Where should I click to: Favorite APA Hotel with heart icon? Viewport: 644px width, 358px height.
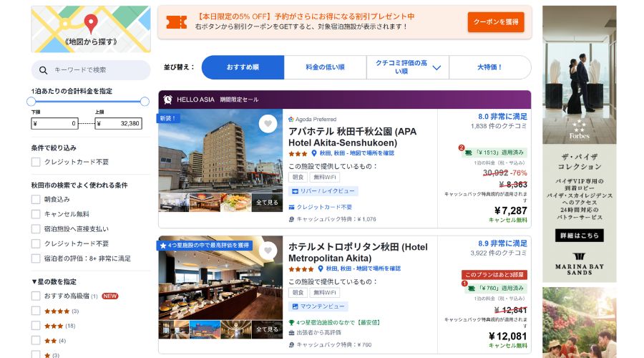point(268,124)
